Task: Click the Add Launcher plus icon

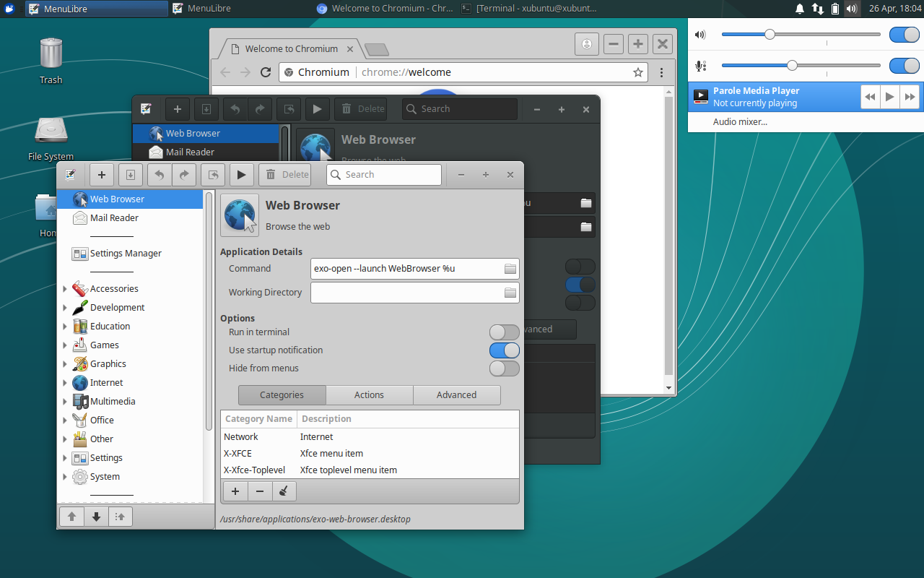Action: (x=101, y=174)
